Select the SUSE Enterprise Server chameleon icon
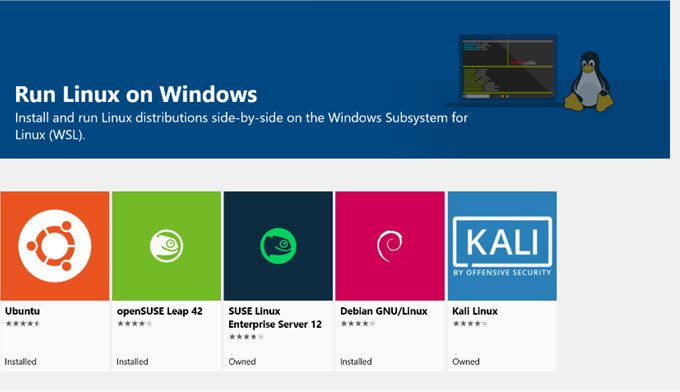Viewport: 680px width, 392px height. point(278,246)
